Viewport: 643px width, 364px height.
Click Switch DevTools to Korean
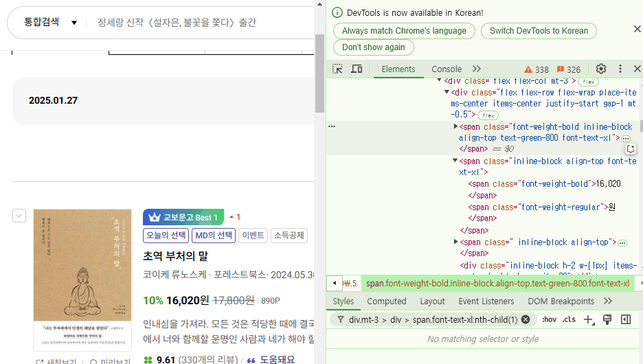(539, 31)
